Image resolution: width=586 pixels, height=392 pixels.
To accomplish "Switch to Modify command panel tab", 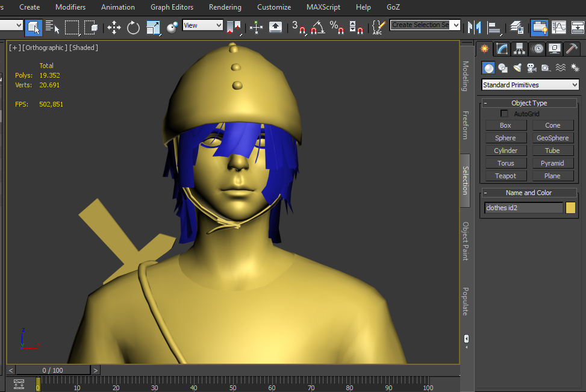I will click(x=502, y=49).
